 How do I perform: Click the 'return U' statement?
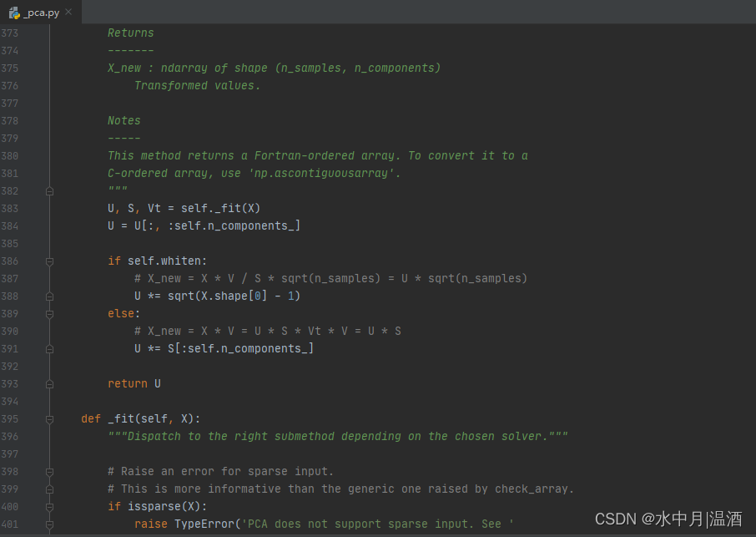coord(134,383)
